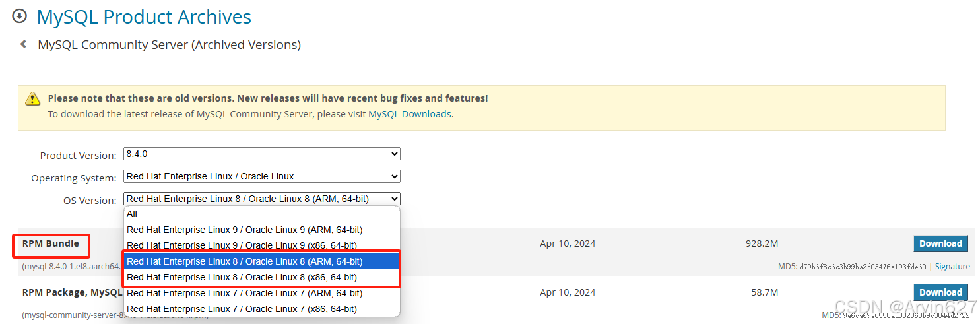Click the download circle icon beside MySQL Product Archives
Image resolution: width=980 pixels, height=324 pixels.
click(x=20, y=15)
